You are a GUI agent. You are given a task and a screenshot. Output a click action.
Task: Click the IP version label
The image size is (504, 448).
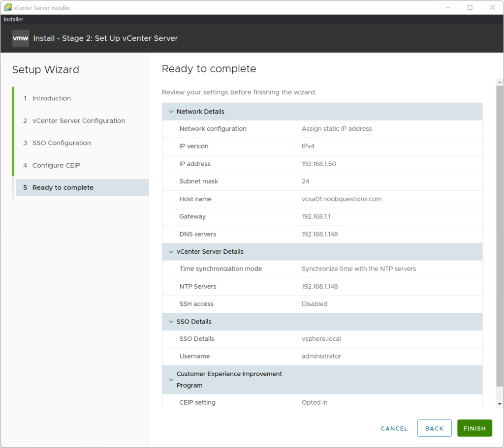click(x=194, y=146)
